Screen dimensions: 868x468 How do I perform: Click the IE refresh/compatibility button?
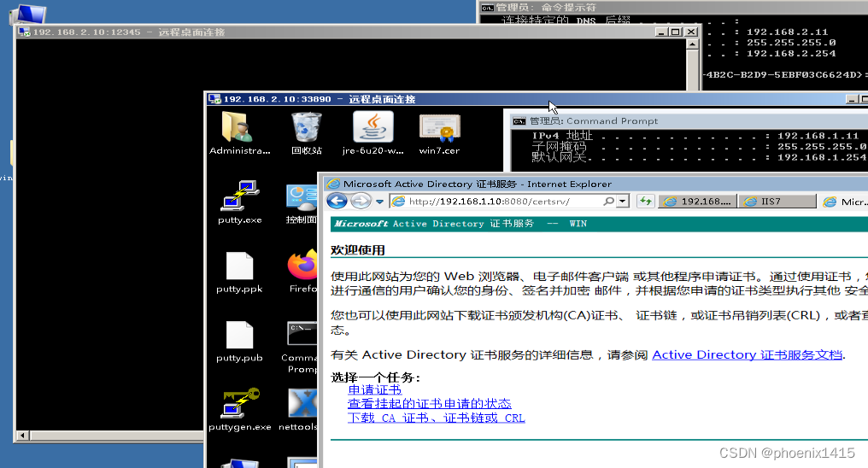(646, 202)
